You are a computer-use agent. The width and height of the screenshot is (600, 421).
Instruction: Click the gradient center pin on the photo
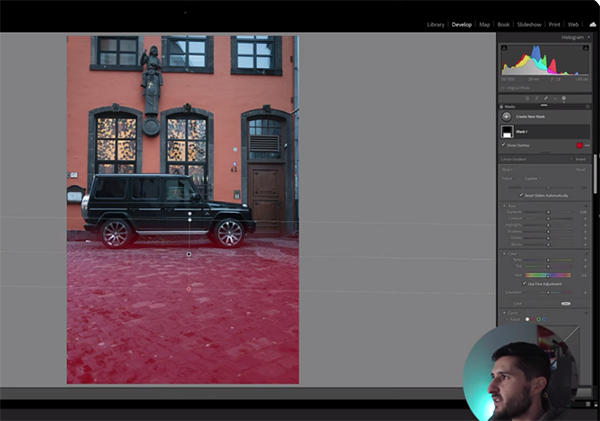(189, 254)
